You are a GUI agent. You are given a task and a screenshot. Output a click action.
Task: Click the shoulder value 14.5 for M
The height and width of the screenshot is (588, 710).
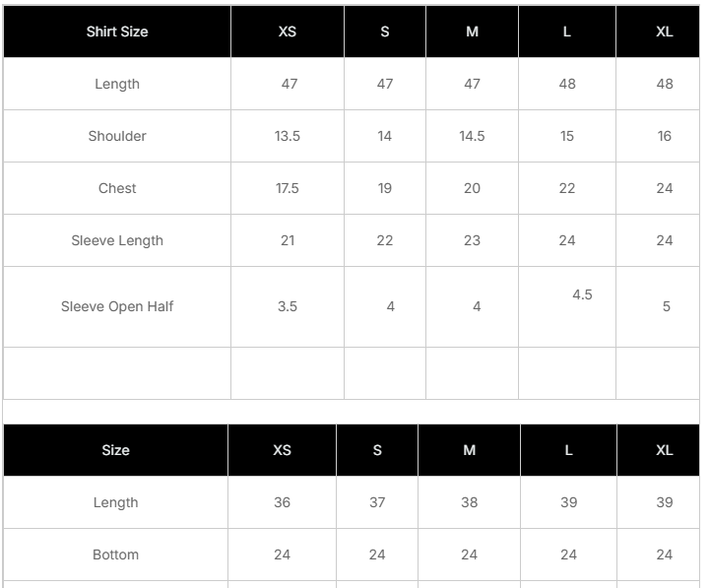click(472, 136)
